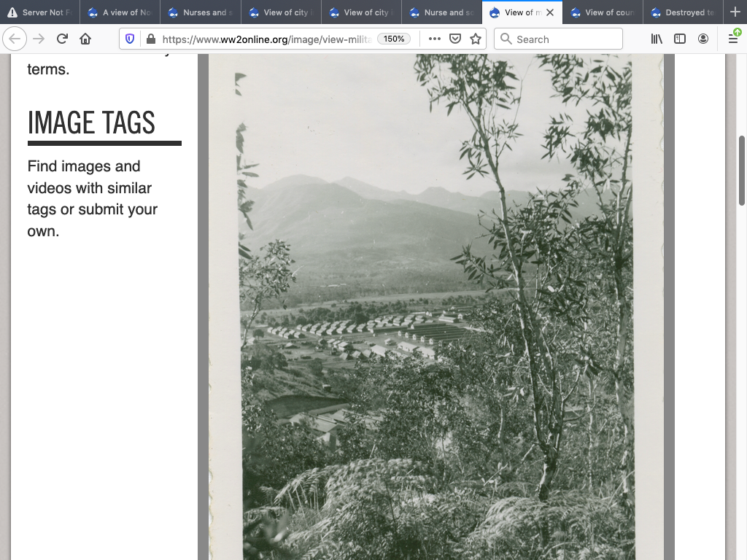The height and width of the screenshot is (560, 747).
Task: Toggle the sidebar view
Action: coord(680,39)
